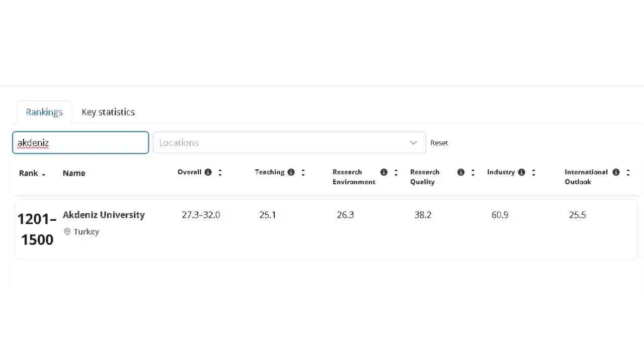Click the Teaching column info icon

click(x=291, y=172)
